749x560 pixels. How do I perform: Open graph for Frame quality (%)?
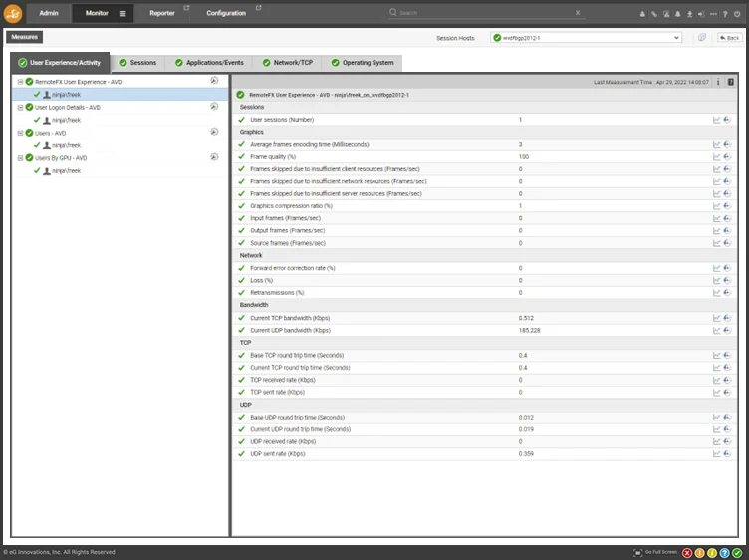pyautogui.click(x=716, y=157)
